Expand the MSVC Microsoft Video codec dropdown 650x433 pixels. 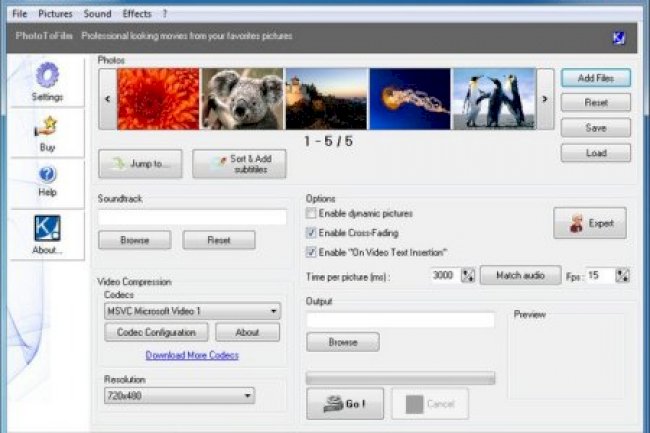click(273, 311)
